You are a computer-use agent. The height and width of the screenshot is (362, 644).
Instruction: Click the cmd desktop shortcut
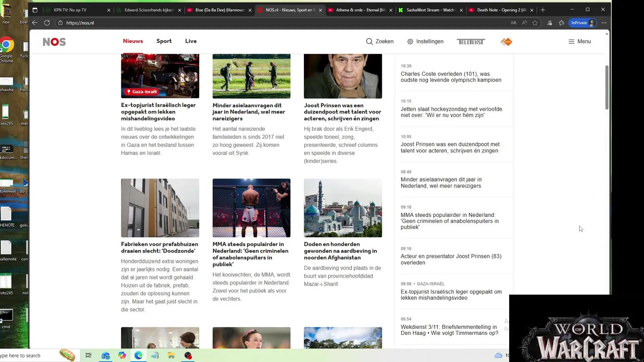(x=6, y=318)
